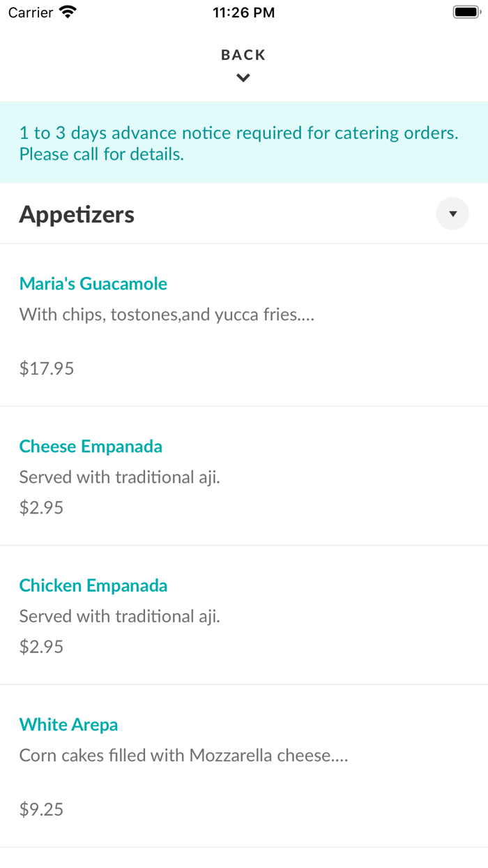
Task: Tap the $9.25 price for White Arepa
Action: click(x=41, y=809)
